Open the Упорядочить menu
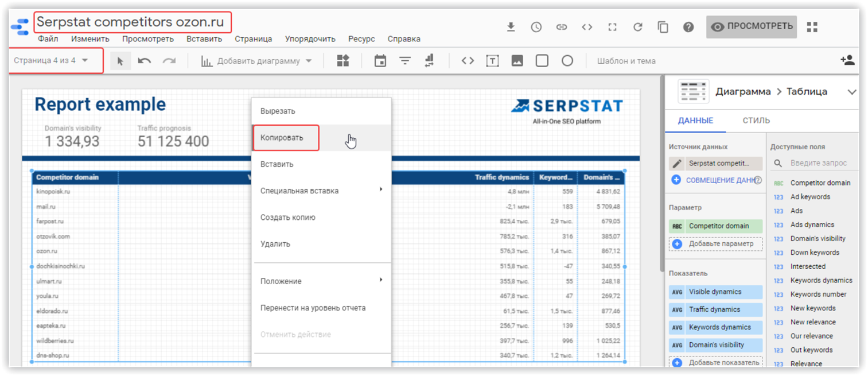Image resolution: width=868 pixels, height=376 pixels. click(x=310, y=39)
